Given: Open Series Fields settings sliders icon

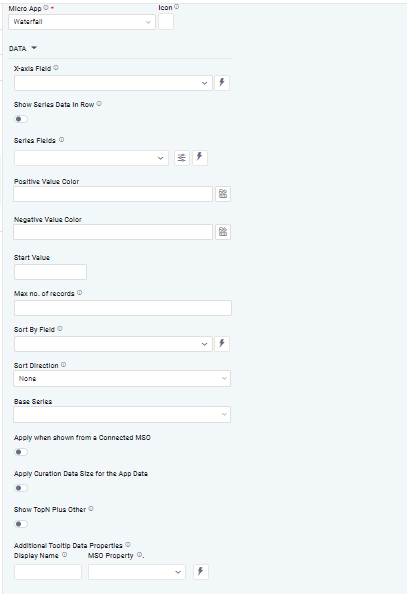Looking at the screenshot, I should click(182, 158).
